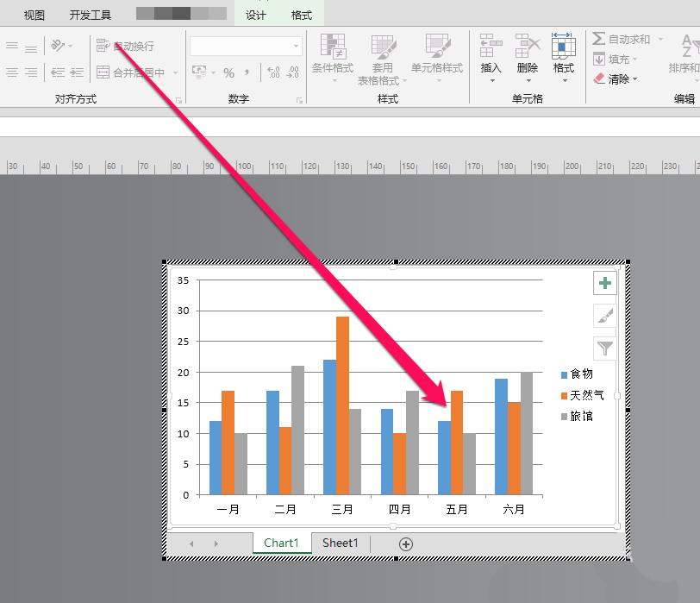Select the Chart1 sheet tab
This screenshot has width=700, height=603.
click(281, 543)
